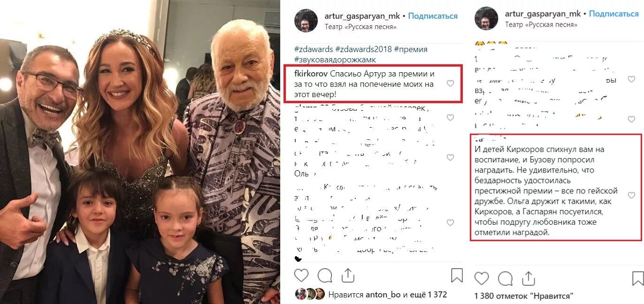Like the fkirkorov comment
The height and width of the screenshot is (304, 644).
tap(450, 84)
